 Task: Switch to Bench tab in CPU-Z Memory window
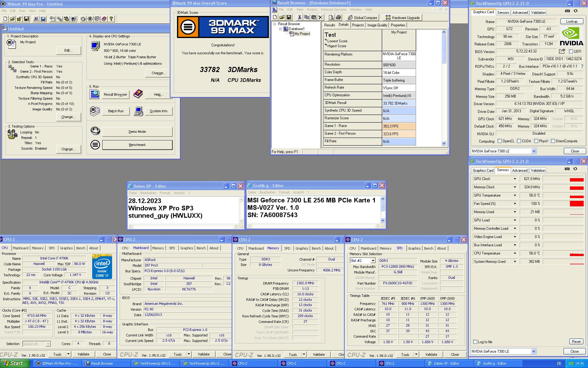[x=316, y=248]
